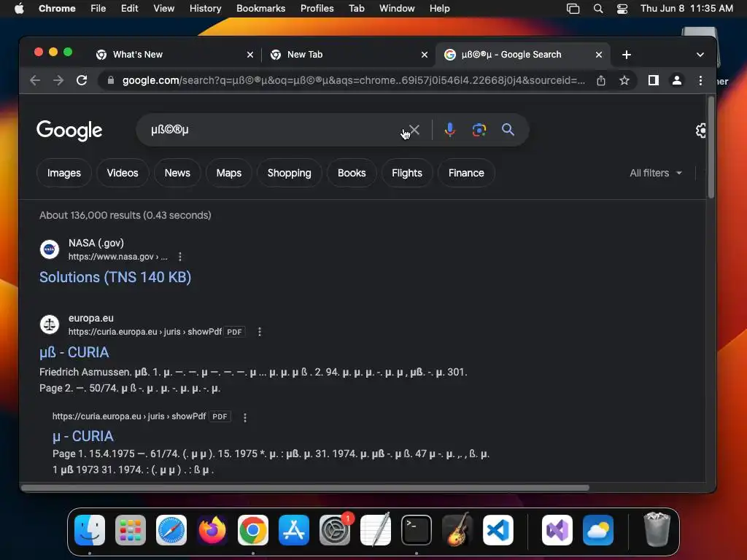Go back to previous page
Viewport: 747px width, 560px height.
[35, 80]
